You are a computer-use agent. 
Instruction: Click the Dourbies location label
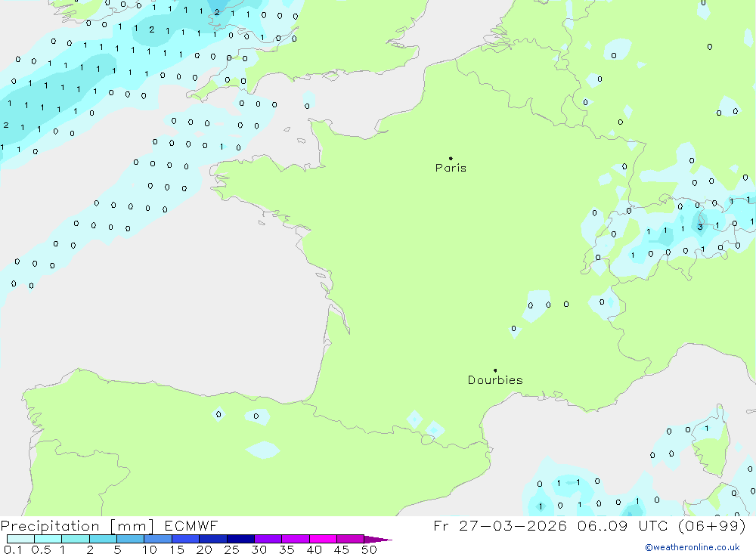(495, 380)
